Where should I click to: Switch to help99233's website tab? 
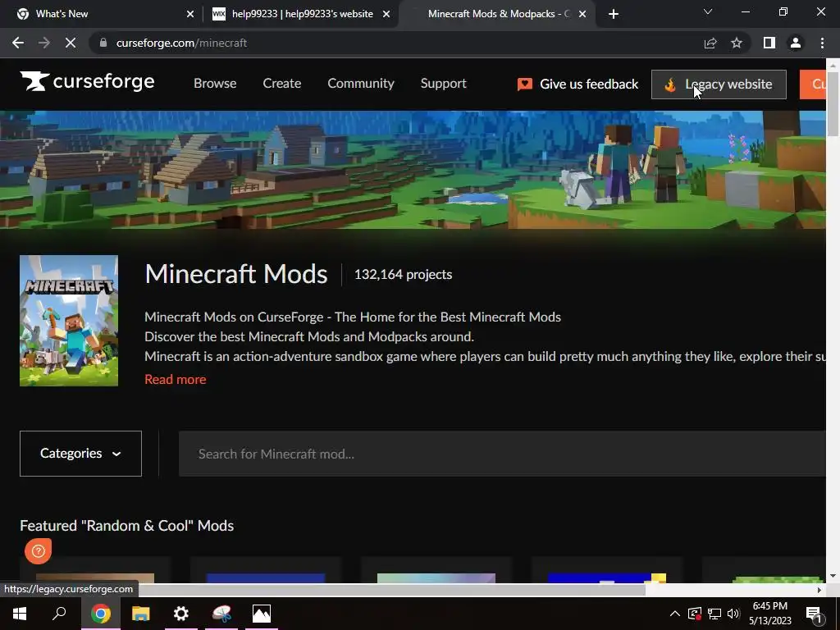302,14
